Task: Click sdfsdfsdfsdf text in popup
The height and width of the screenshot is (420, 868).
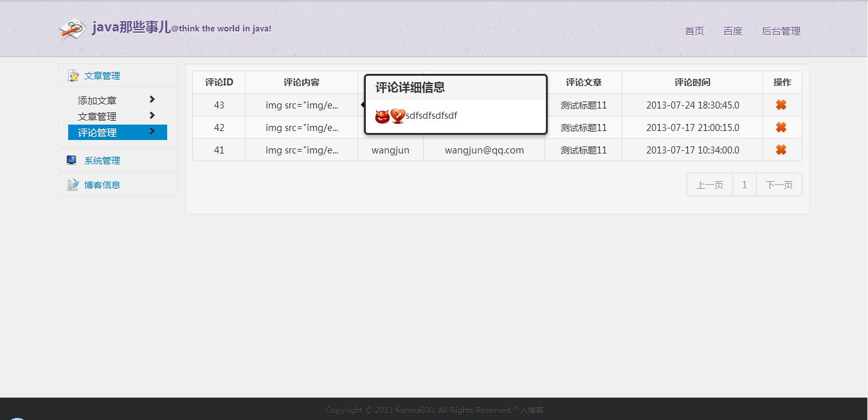Action: coord(431,116)
